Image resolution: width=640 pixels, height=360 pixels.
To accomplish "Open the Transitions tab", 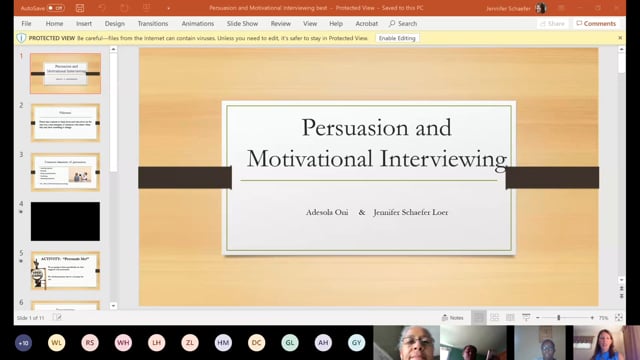I will [153, 24].
